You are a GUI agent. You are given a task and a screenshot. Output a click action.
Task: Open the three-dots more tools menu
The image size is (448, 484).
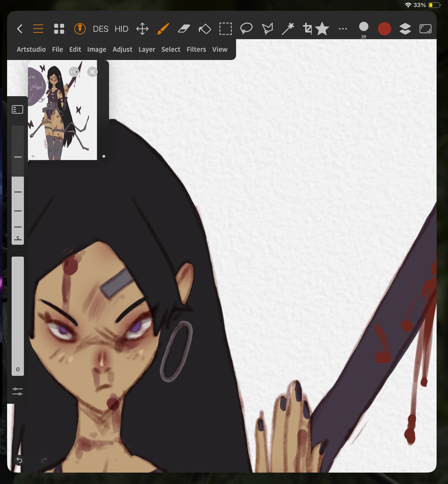[343, 29]
